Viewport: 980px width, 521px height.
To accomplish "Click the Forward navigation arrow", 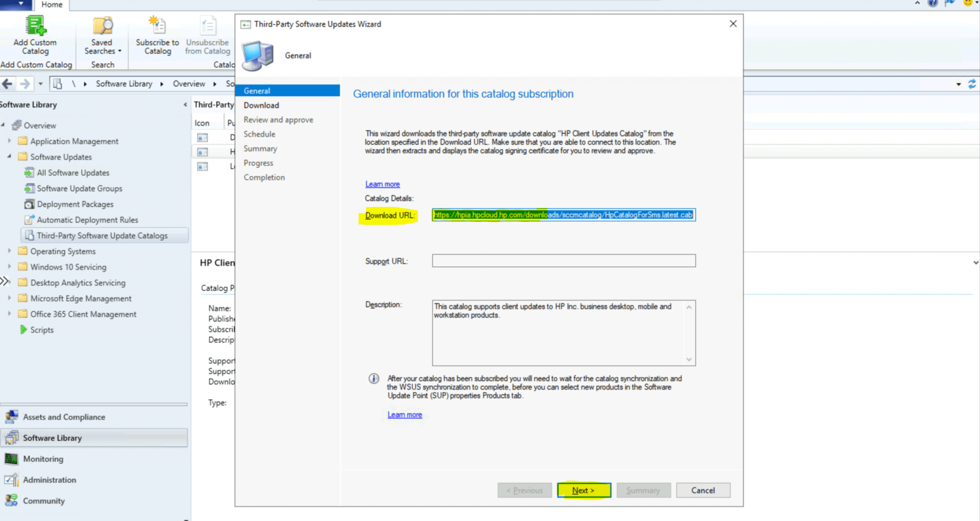I will point(24,84).
